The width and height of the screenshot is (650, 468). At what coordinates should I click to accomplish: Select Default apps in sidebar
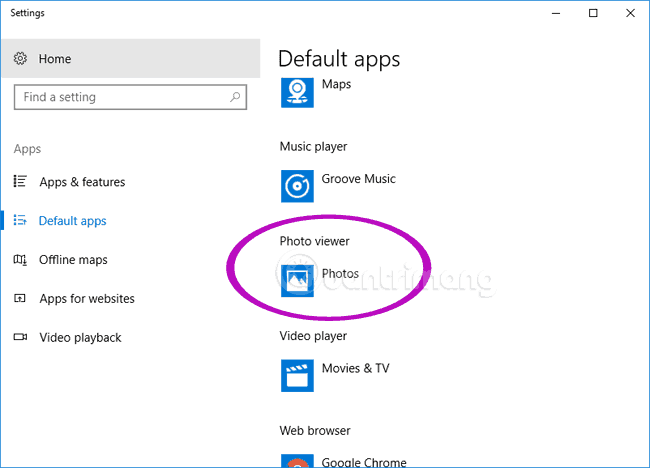point(73,221)
